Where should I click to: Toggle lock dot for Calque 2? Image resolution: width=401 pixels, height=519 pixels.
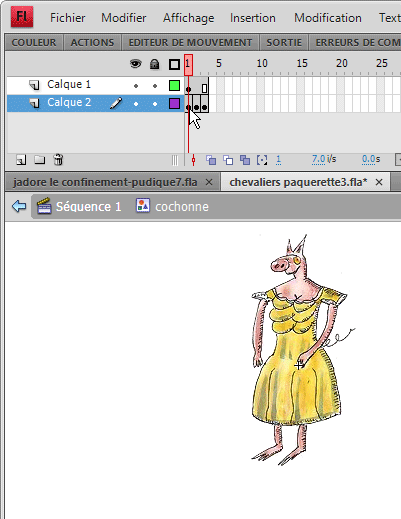point(155,104)
